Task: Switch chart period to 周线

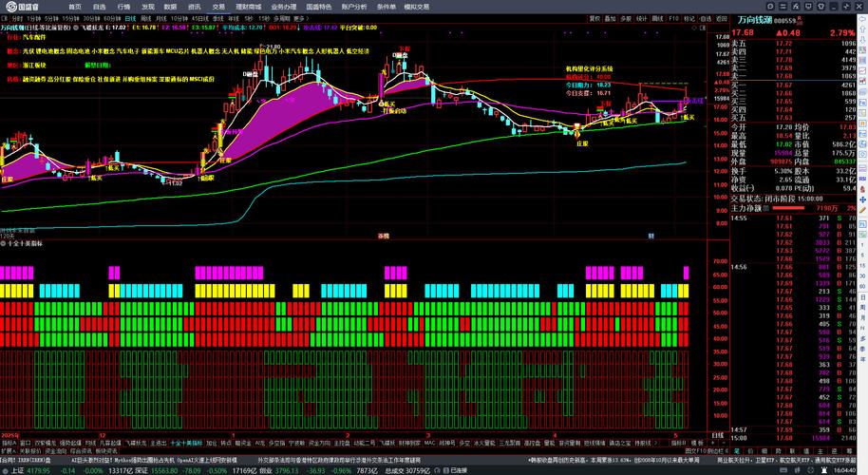Action: 146,19
